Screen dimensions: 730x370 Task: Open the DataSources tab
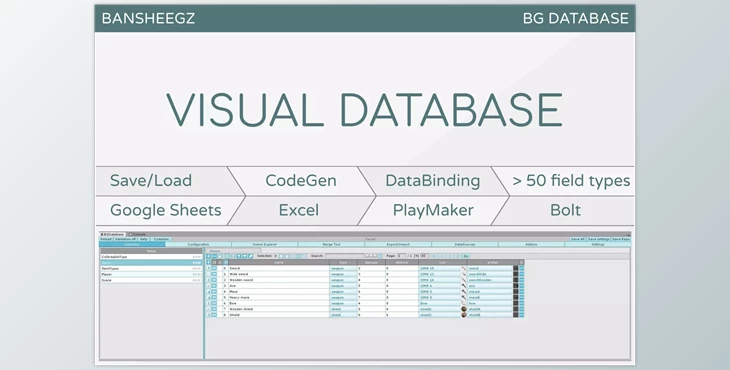point(465,244)
